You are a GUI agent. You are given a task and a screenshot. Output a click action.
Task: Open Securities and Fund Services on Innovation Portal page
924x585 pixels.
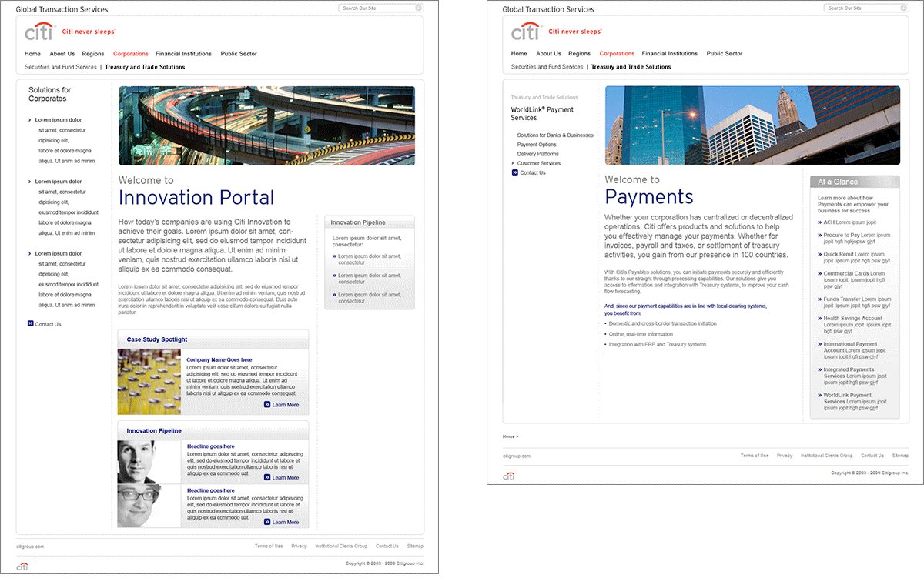[x=61, y=67]
